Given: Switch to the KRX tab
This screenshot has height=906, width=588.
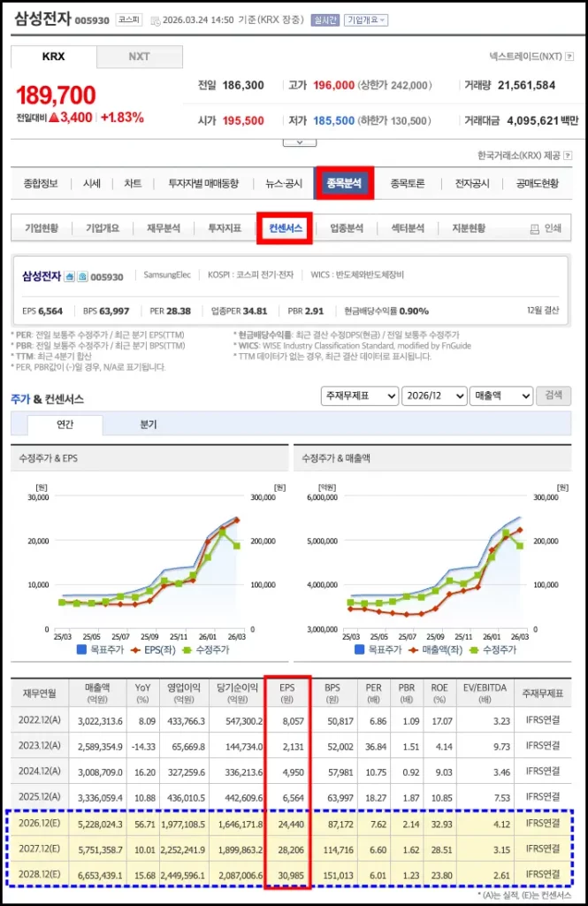Looking at the screenshot, I should click(54, 57).
